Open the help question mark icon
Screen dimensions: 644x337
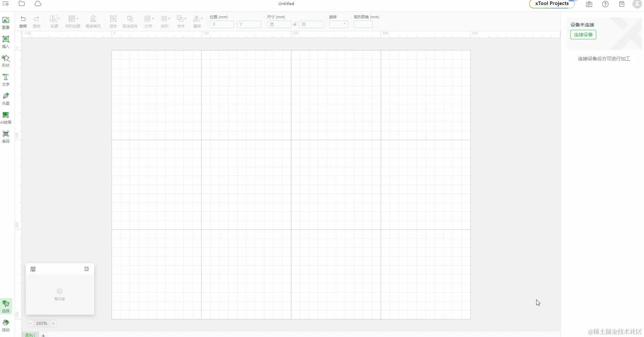[605, 4]
